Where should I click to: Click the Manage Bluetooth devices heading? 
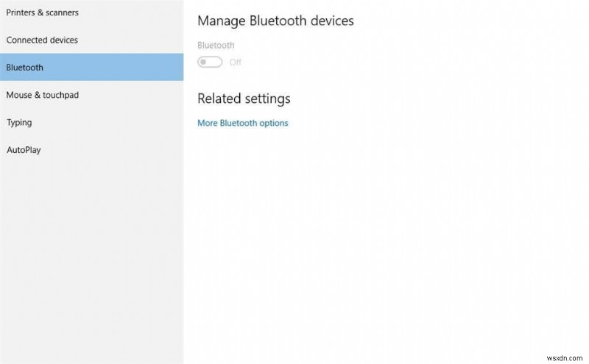275,21
